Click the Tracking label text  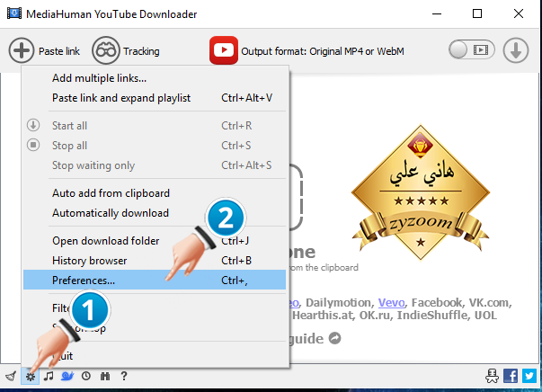point(141,51)
